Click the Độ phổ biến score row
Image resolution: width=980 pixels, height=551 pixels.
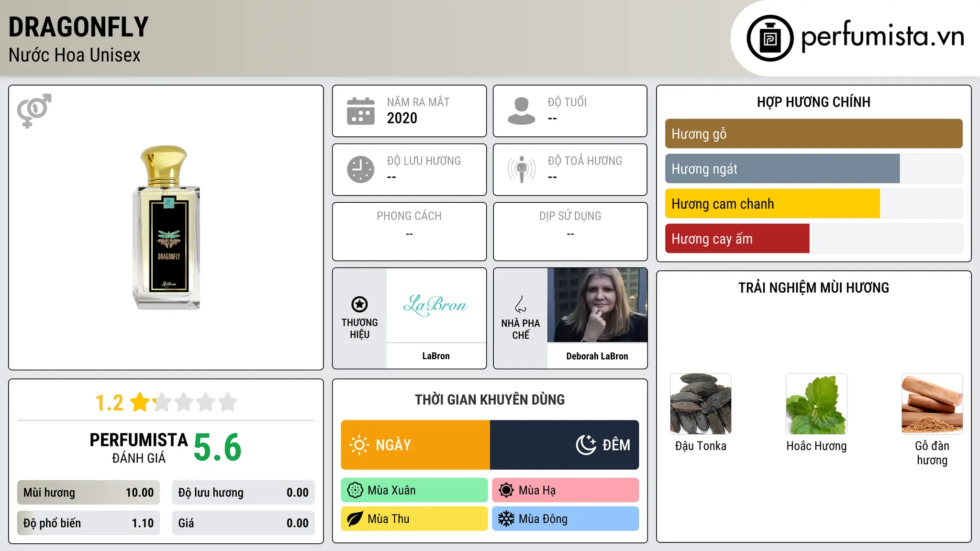point(89,523)
